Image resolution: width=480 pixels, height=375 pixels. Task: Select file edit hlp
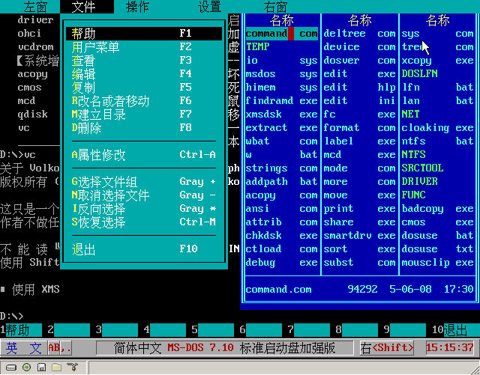click(x=360, y=87)
